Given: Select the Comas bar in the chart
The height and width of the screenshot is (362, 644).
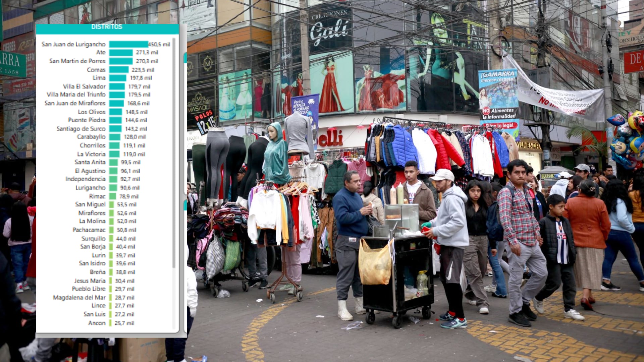Looking at the screenshot, I should pyautogui.click(x=119, y=70).
